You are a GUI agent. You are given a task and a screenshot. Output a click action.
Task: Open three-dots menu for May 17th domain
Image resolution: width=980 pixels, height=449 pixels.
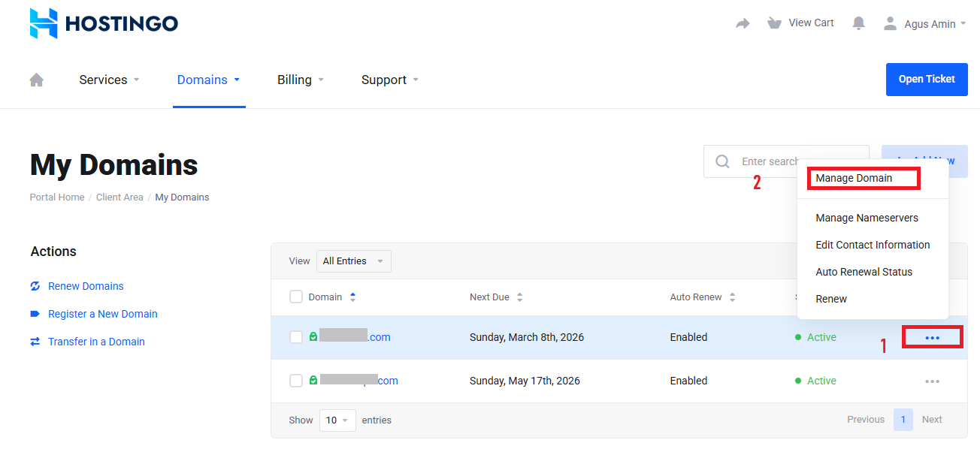pyautogui.click(x=933, y=381)
